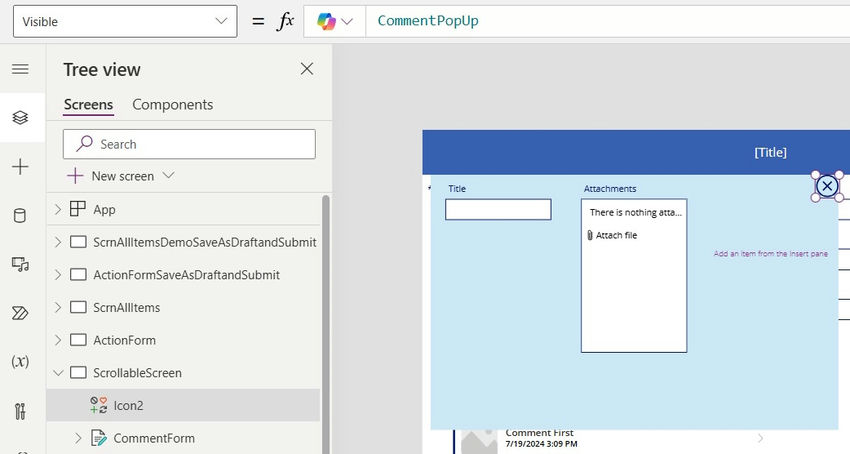
Task: Click the tree view vertical scrollbar
Action: tap(325, 324)
